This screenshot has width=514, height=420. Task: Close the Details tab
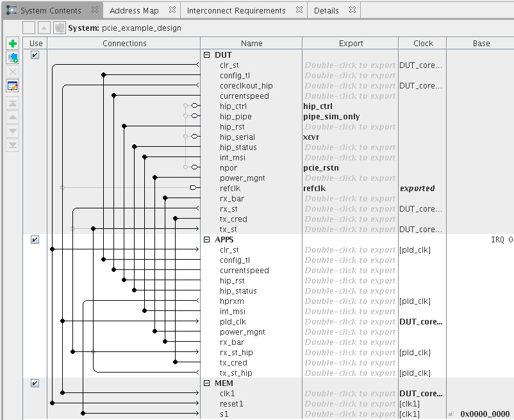click(x=352, y=10)
